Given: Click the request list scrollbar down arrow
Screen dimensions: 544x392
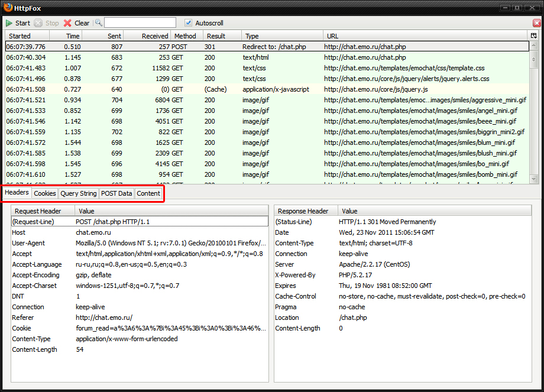Looking at the screenshot, I should [533, 179].
